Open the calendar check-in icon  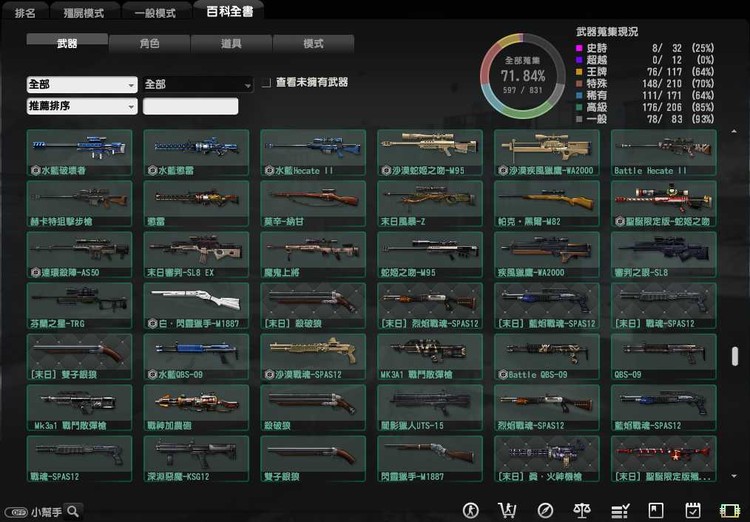[693, 511]
